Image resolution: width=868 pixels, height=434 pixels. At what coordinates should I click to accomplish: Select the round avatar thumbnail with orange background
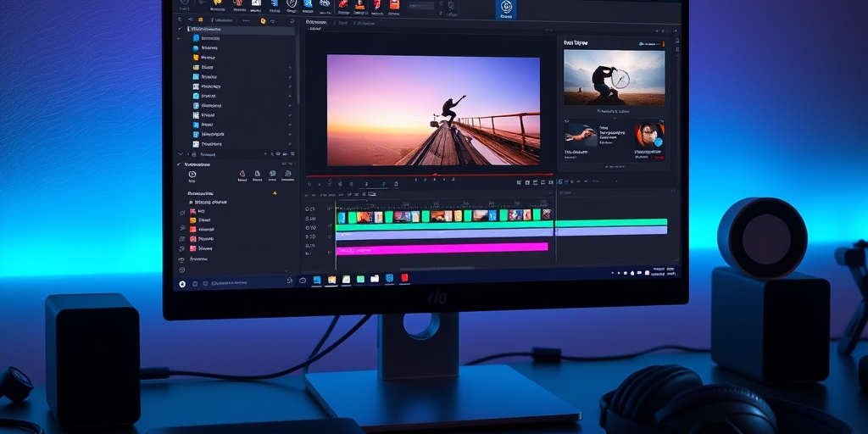(650, 135)
